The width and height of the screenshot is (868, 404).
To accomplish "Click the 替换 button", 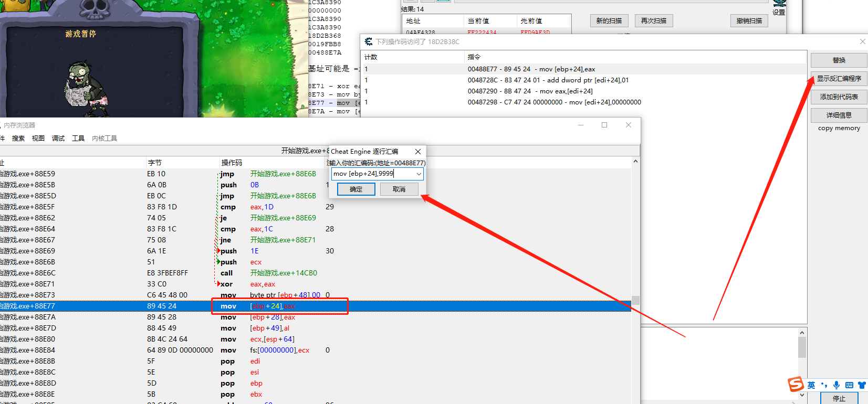I will pos(839,60).
